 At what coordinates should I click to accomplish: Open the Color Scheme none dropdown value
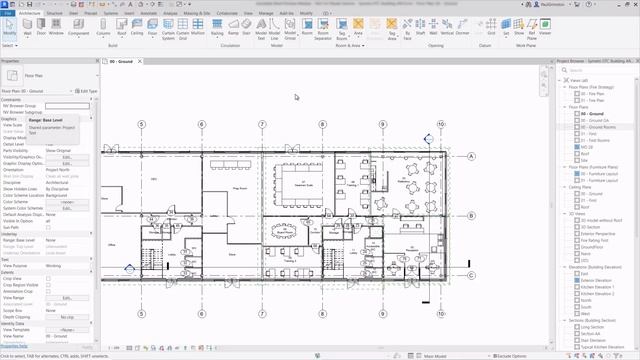point(67,202)
